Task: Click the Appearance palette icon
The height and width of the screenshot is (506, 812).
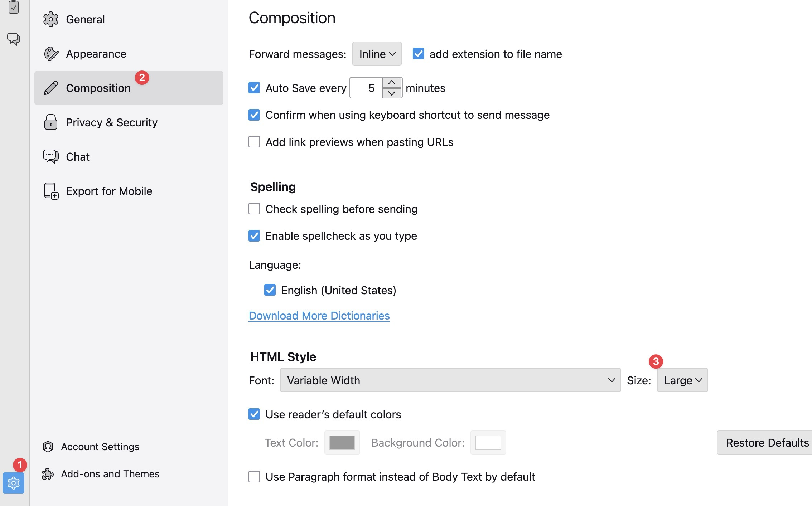Action: coord(51,54)
